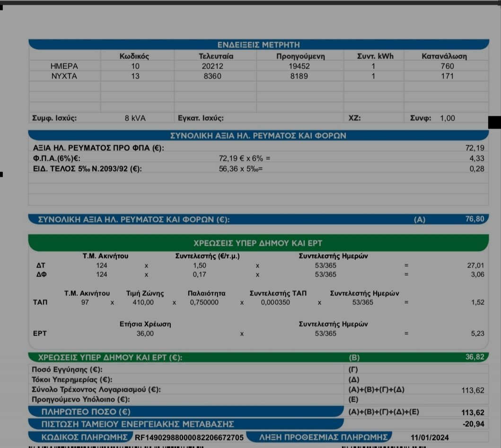The width and height of the screenshot is (501, 448).
Task: Click the "ΝΥΧΤΑ" row label
Action: pyautogui.click(x=64, y=76)
